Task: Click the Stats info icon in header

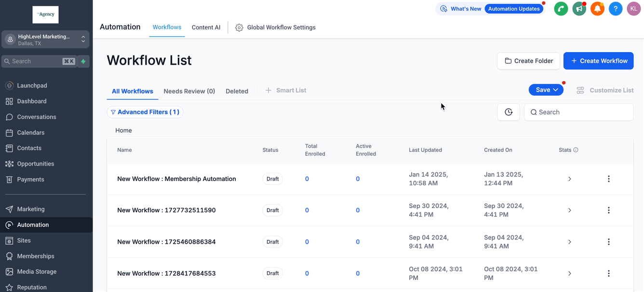Action: pyautogui.click(x=576, y=150)
